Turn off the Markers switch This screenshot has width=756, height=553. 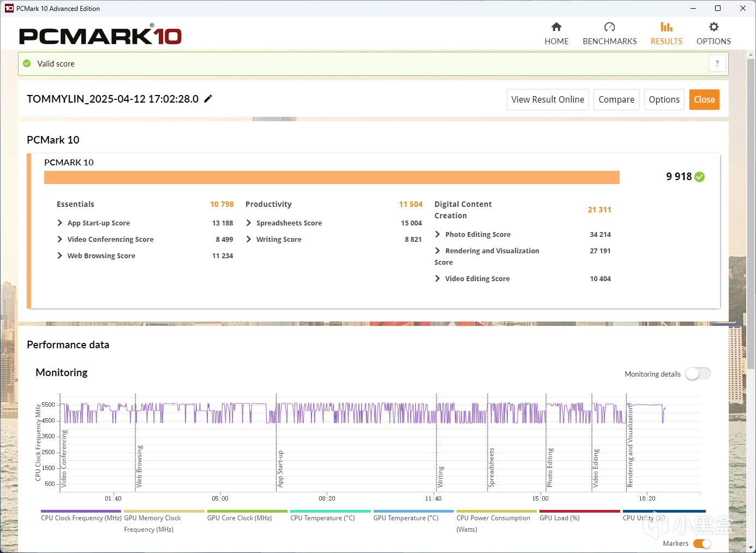[702, 544]
